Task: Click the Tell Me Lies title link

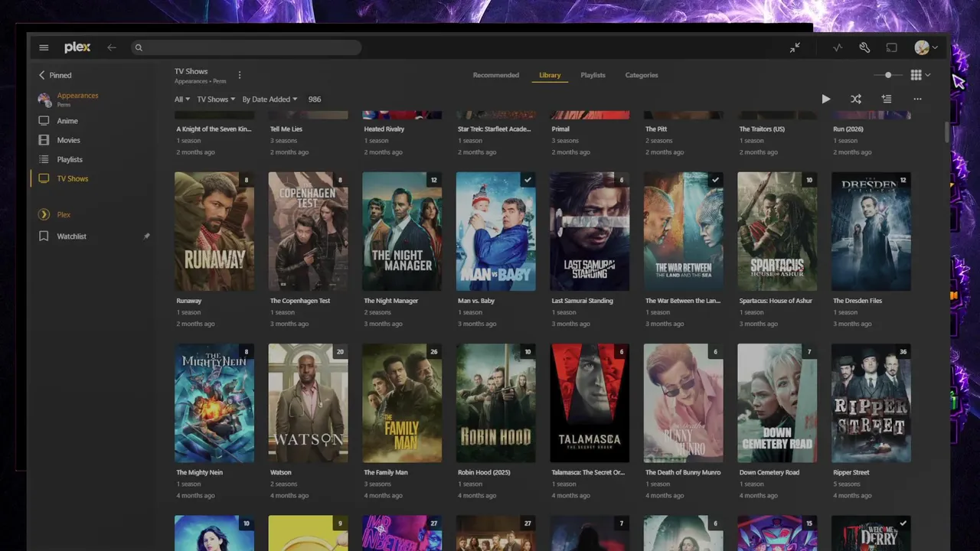Action: pyautogui.click(x=286, y=129)
